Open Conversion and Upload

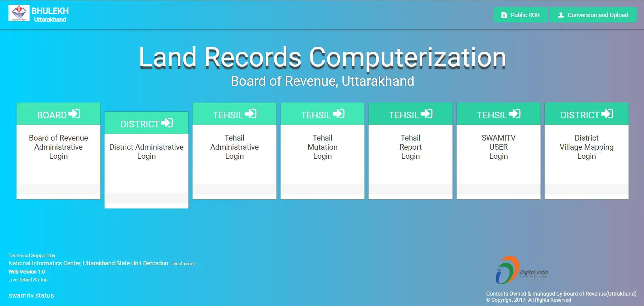593,15
